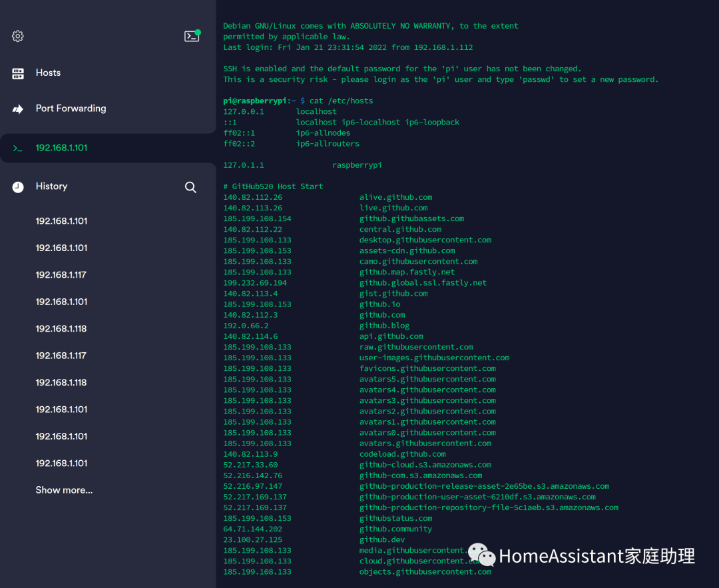Select the 127.0.1.1 address in the terminal
The image size is (719, 588).
(x=244, y=165)
